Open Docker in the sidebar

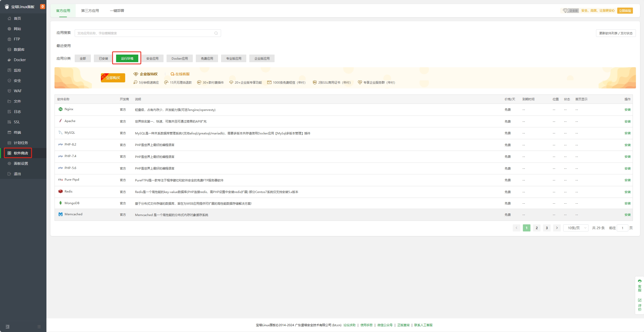(x=20, y=60)
